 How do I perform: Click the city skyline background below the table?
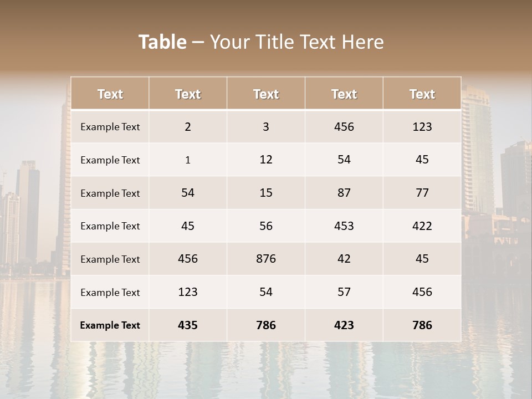coord(266,371)
